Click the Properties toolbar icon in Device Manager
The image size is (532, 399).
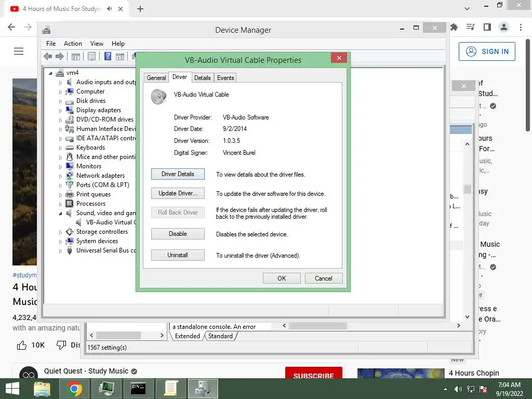pos(91,56)
